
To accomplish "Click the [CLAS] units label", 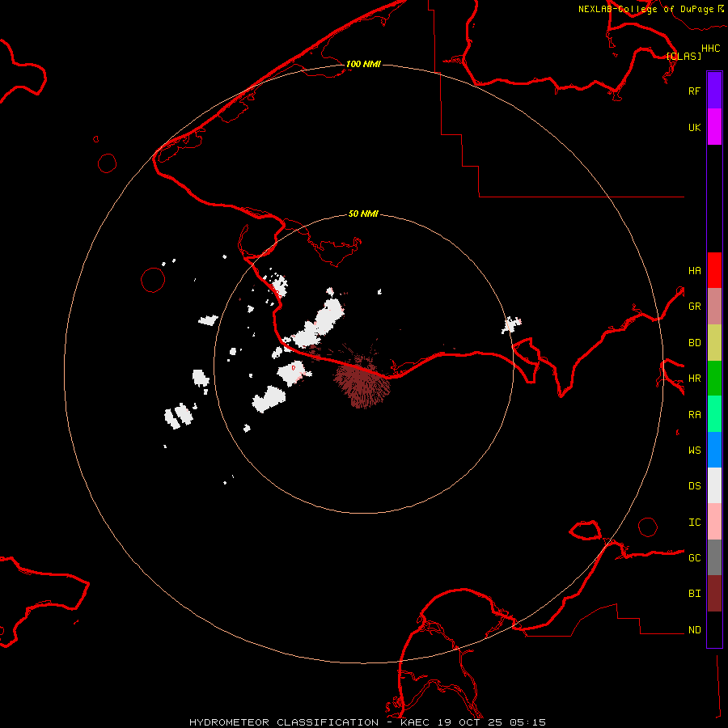I will [x=684, y=56].
